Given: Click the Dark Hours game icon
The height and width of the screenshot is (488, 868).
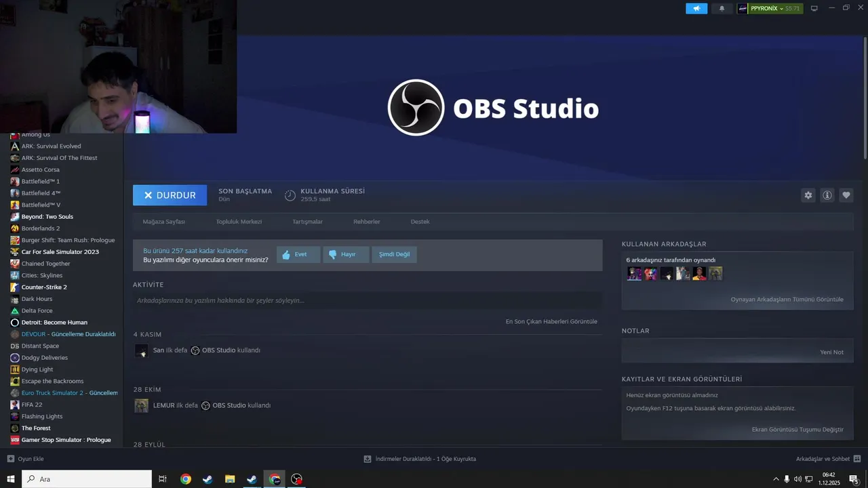Looking at the screenshot, I should tap(15, 299).
